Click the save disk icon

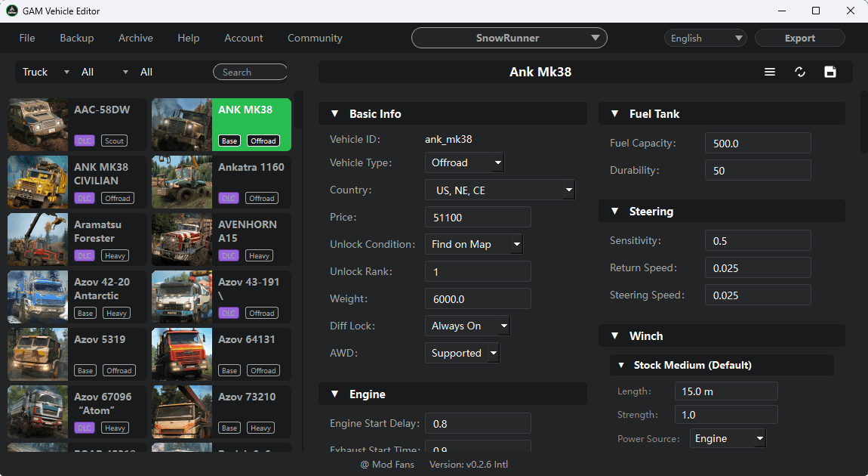(x=830, y=72)
